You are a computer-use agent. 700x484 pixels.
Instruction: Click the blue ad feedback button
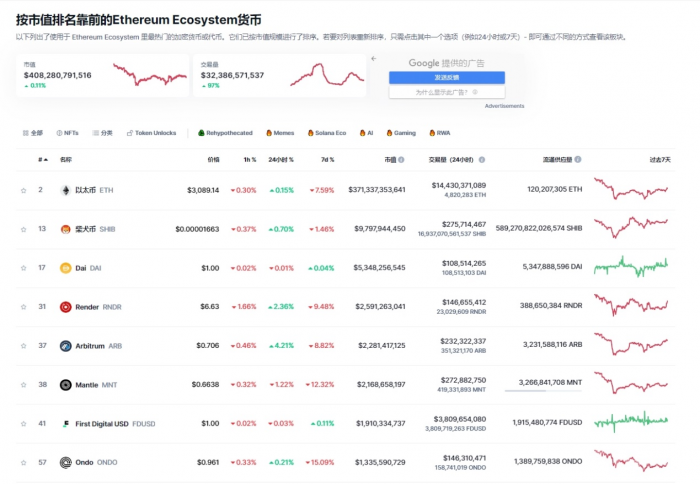point(447,78)
